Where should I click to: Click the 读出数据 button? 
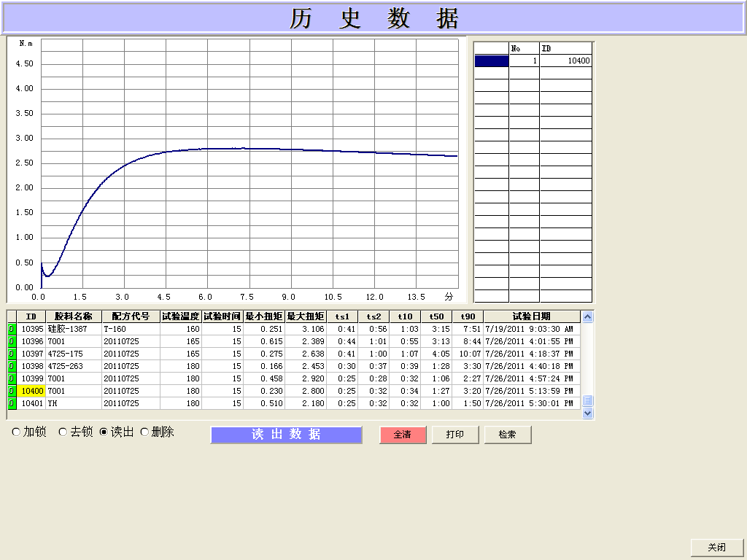click(x=286, y=435)
